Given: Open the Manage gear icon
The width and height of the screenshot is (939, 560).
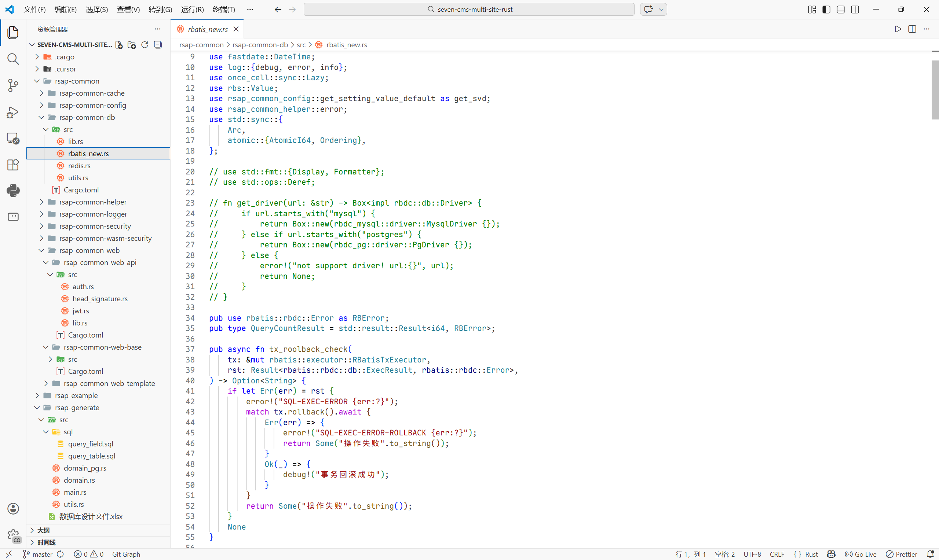Looking at the screenshot, I should click(x=13, y=535).
